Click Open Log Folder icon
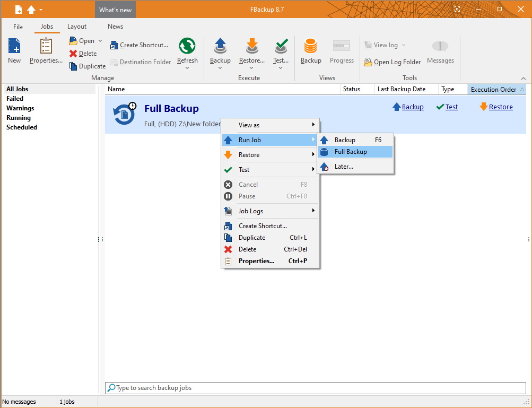The height and width of the screenshot is (408, 532). (368, 62)
